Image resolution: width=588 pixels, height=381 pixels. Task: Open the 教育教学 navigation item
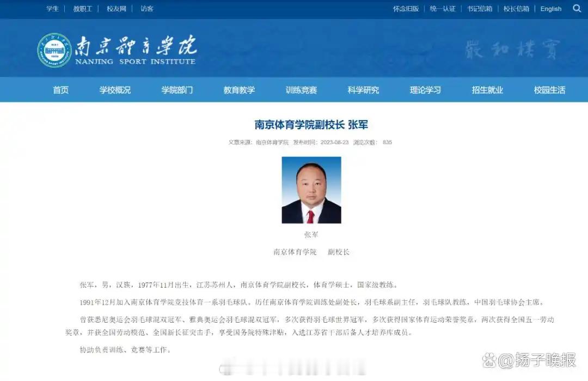tap(239, 90)
